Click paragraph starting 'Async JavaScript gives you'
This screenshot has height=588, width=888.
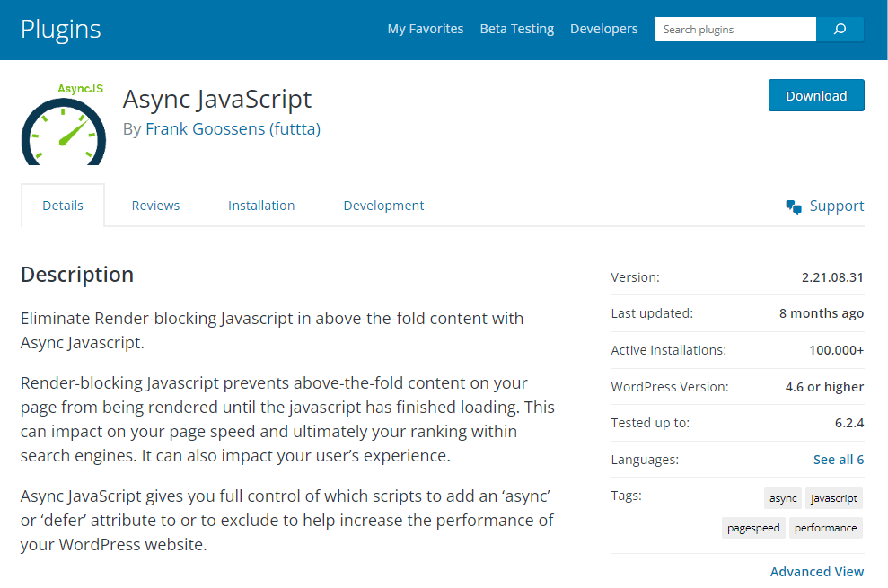pos(287,520)
